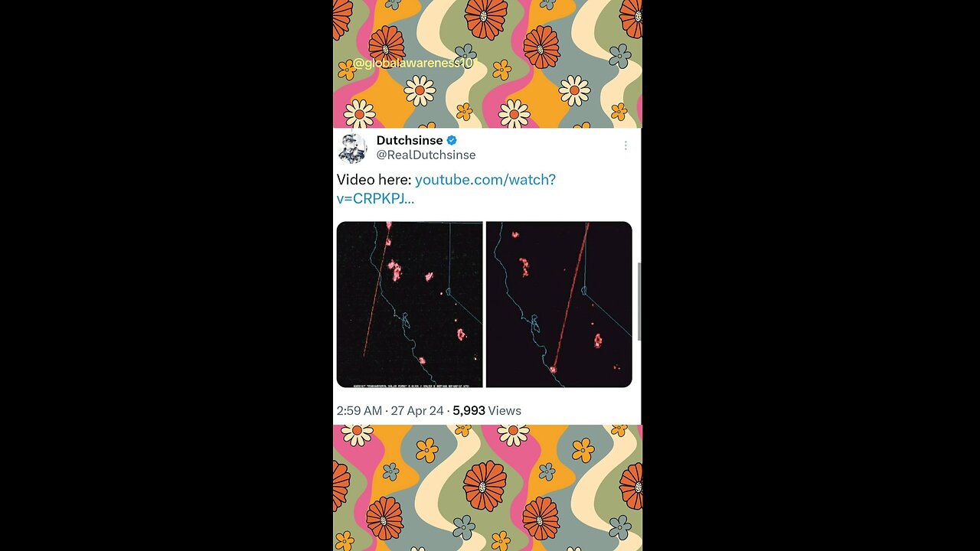980x551 pixels.
Task: Click the @globalawareness101 watermark text
Action: [414, 64]
